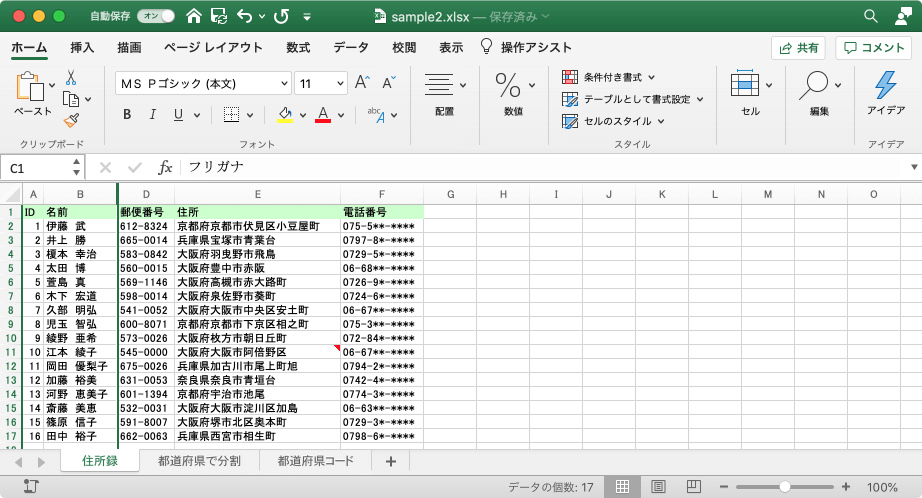Select column header E
This screenshot has height=498, width=922.
258,194
